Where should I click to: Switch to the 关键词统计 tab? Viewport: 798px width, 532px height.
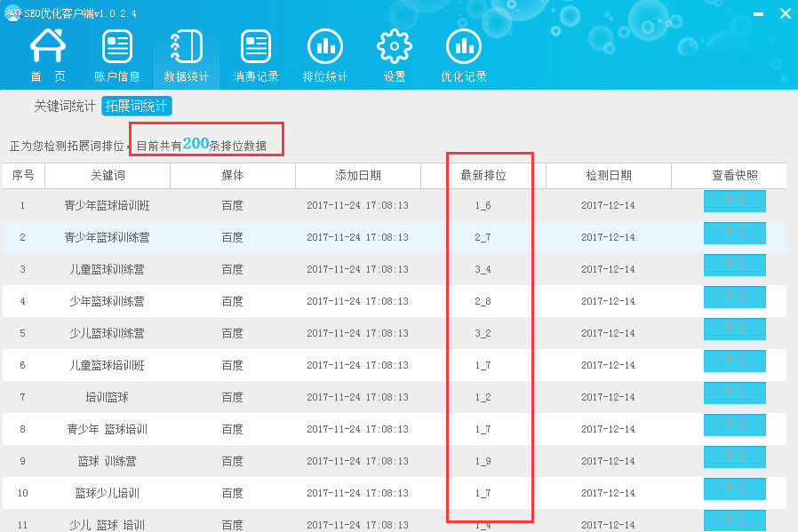click(65, 106)
